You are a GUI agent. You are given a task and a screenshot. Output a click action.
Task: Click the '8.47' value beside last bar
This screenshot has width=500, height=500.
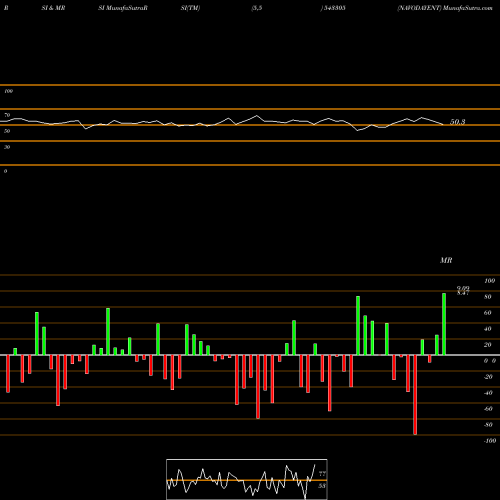point(463,293)
